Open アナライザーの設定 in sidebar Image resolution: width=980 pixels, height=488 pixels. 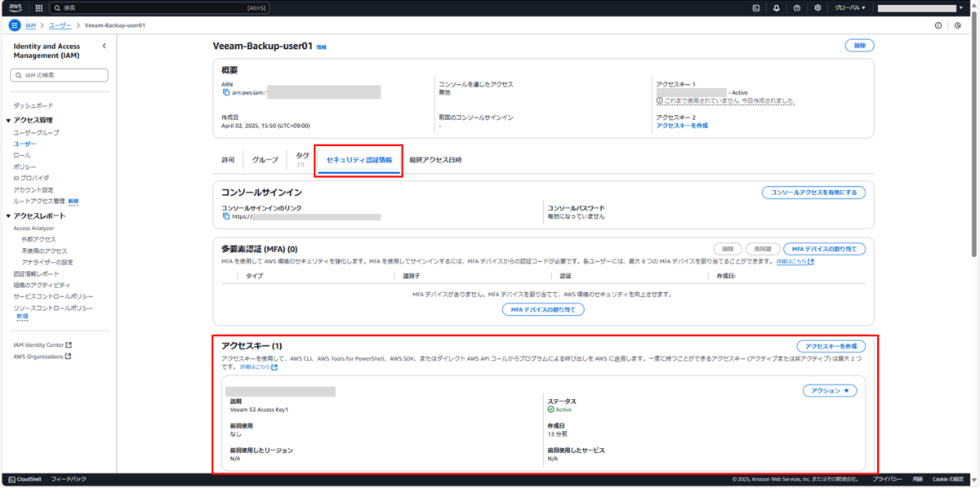47,262
